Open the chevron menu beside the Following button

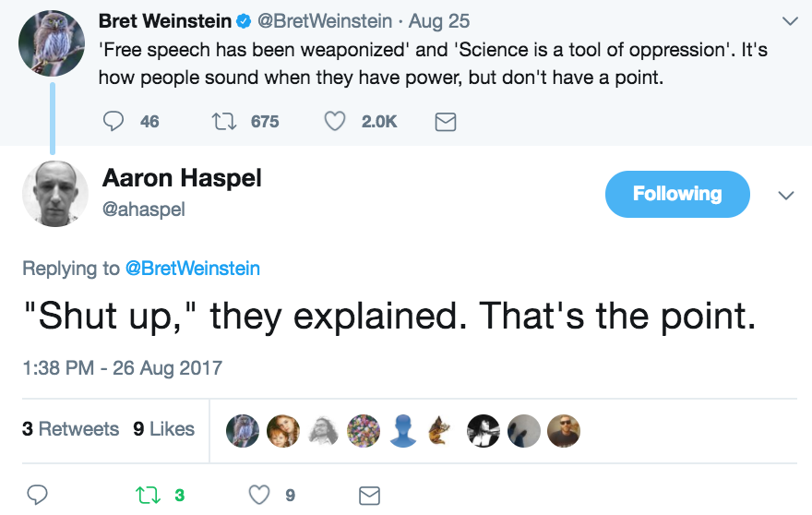click(x=786, y=196)
